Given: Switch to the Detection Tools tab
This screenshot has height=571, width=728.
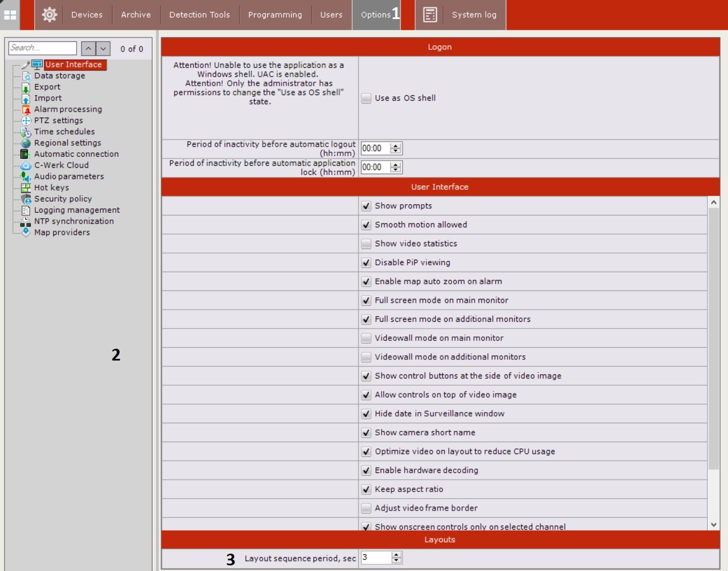Looking at the screenshot, I should pos(199,15).
